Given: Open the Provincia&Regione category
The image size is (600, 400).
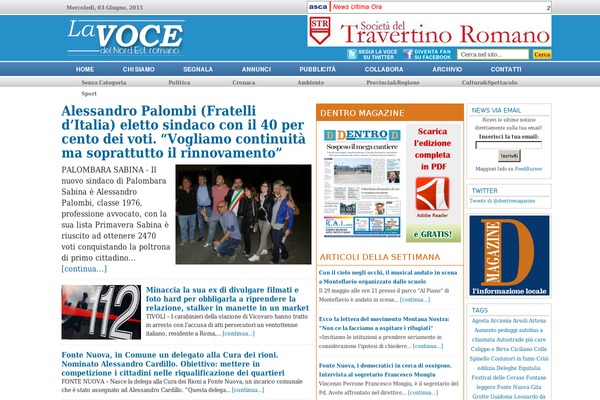Looking at the screenshot, I should pos(393,82).
